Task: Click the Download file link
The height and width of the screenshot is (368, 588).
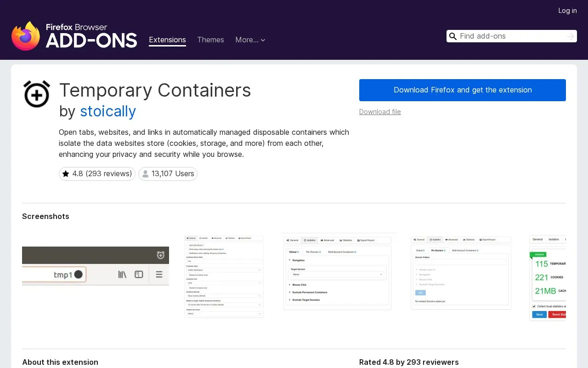Action: coord(380,112)
